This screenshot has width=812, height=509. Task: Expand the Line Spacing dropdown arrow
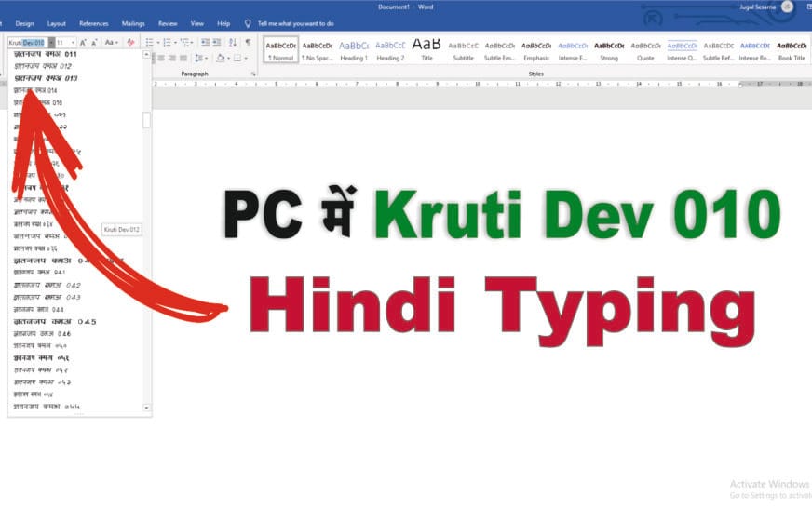pyautogui.click(x=206, y=58)
